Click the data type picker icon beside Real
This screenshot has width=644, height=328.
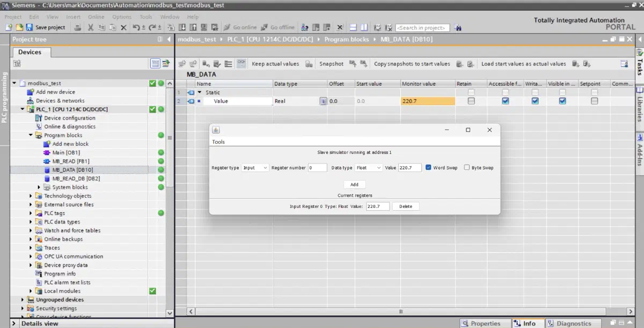coord(323,101)
